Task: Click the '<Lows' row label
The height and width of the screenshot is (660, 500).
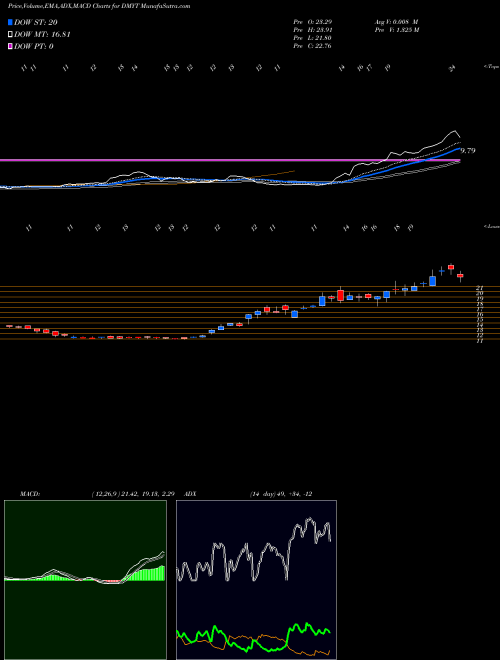Action: pyautogui.click(x=491, y=226)
